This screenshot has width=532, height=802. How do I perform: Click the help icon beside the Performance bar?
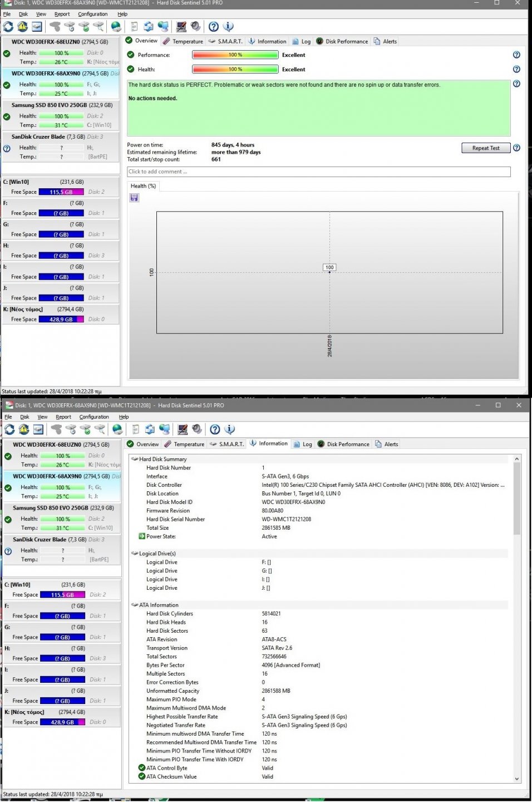point(516,55)
